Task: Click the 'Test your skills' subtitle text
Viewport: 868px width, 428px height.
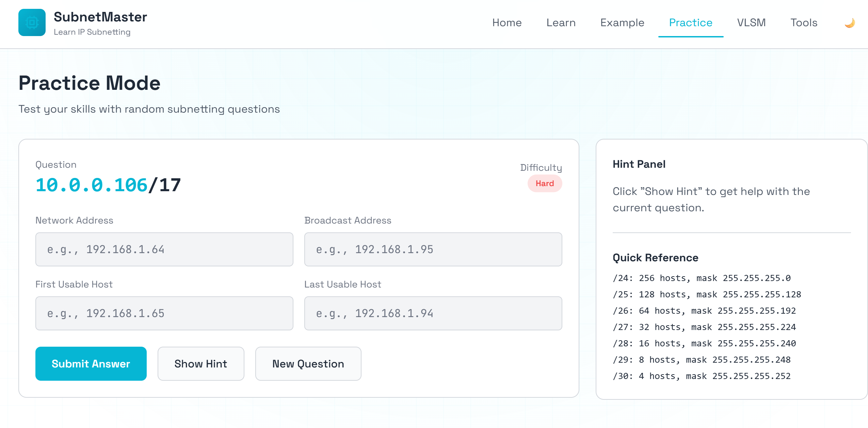Action: 149,109
